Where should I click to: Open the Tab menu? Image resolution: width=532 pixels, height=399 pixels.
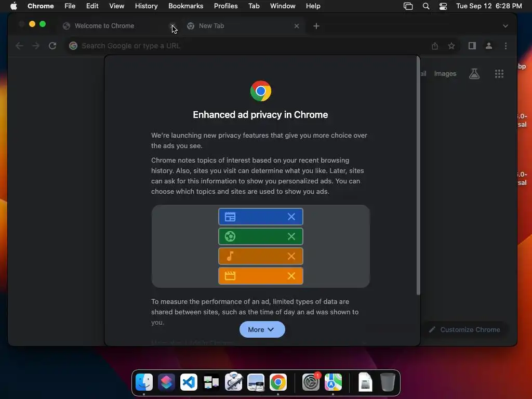click(254, 6)
